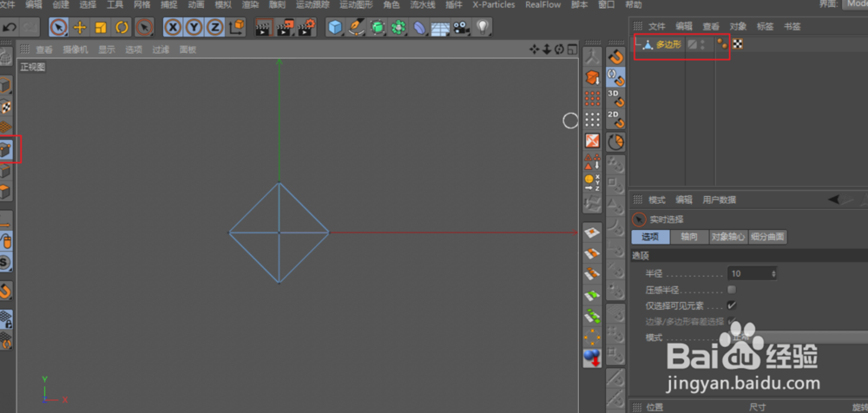The image size is (868, 413).
Task: Open Render Settings gear clapperboard icon
Action: (x=306, y=27)
